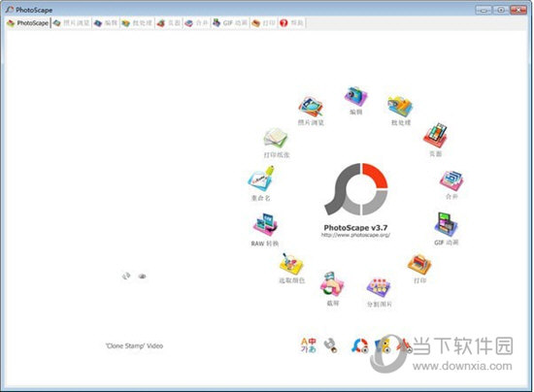Switch to the 照片浏览 tab in the toolbar

pyautogui.click(x=71, y=23)
